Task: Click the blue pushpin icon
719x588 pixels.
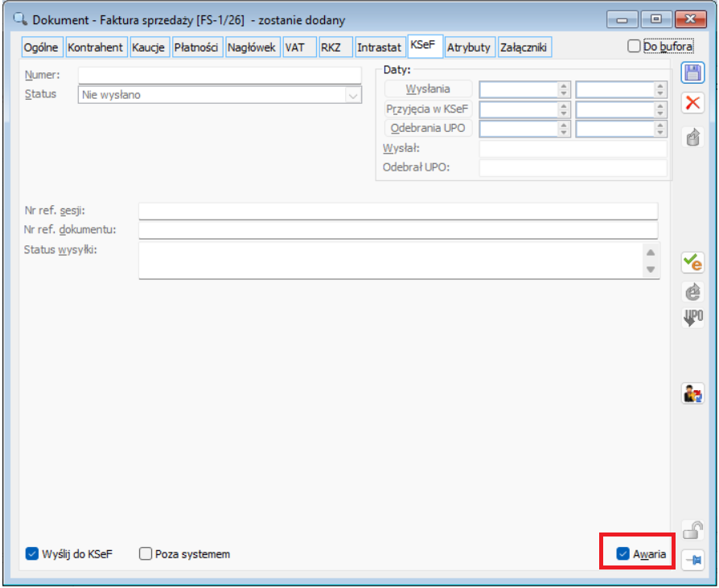Action: pyautogui.click(x=692, y=560)
